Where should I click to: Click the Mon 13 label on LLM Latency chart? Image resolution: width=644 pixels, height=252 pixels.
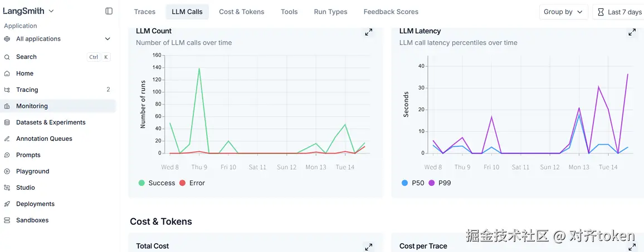[579, 167]
